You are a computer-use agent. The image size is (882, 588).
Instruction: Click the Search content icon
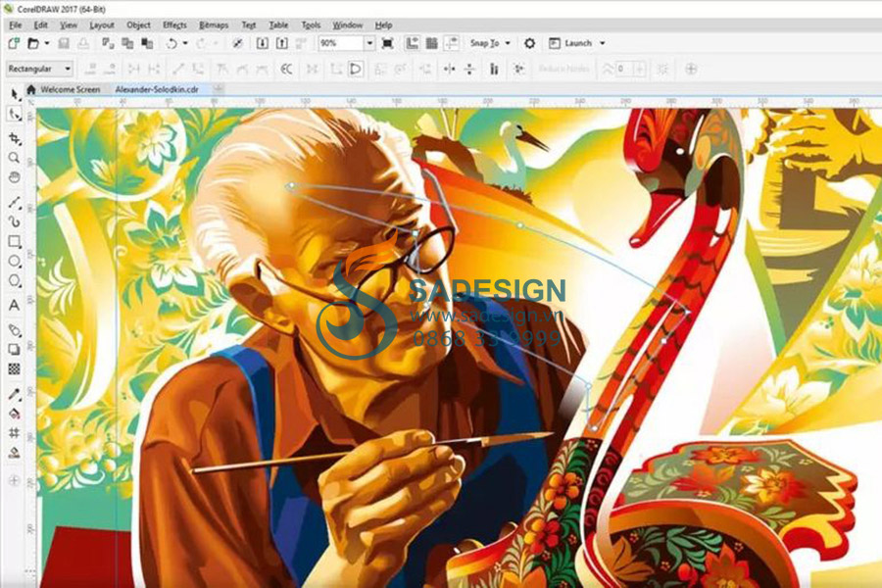coord(238,43)
